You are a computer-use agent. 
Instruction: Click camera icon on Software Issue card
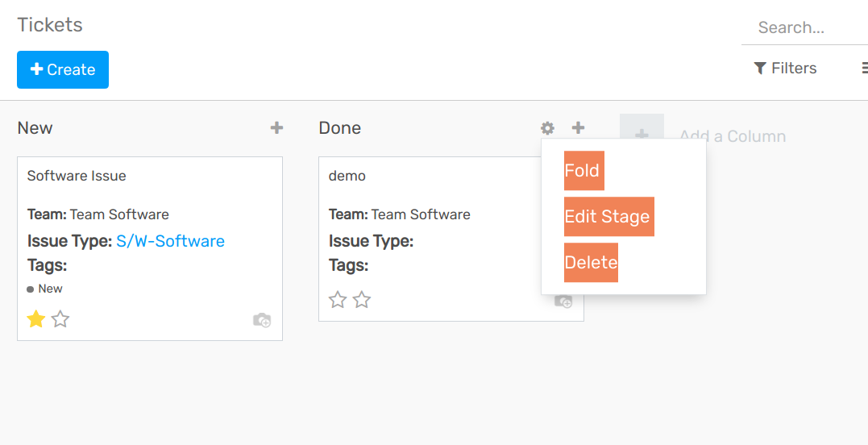(262, 320)
